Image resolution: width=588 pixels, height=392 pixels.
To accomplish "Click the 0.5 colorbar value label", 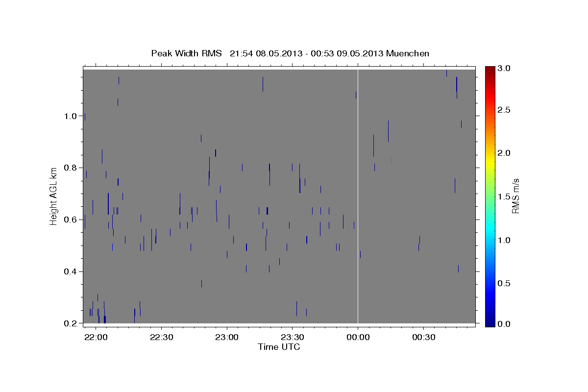I will click(504, 283).
